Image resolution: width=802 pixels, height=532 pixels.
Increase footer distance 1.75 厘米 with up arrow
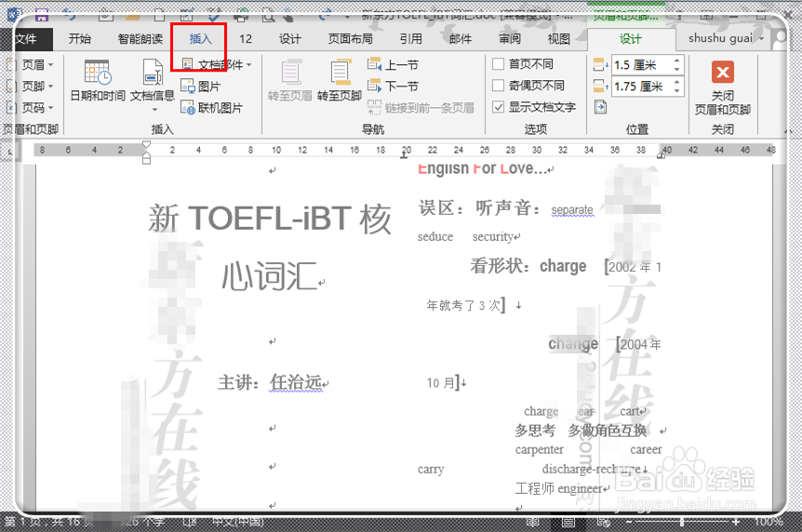(676, 82)
